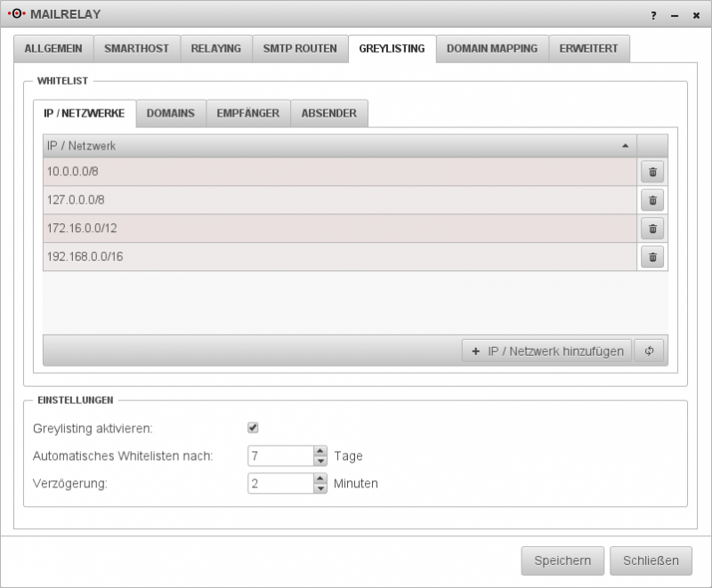This screenshot has height=588, width=712.
Task: Add a new IP / Netzwerk entry
Action: tap(546, 350)
